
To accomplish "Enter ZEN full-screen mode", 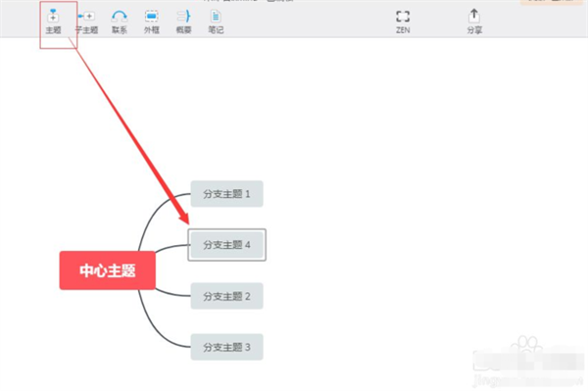I will [403, 22].
